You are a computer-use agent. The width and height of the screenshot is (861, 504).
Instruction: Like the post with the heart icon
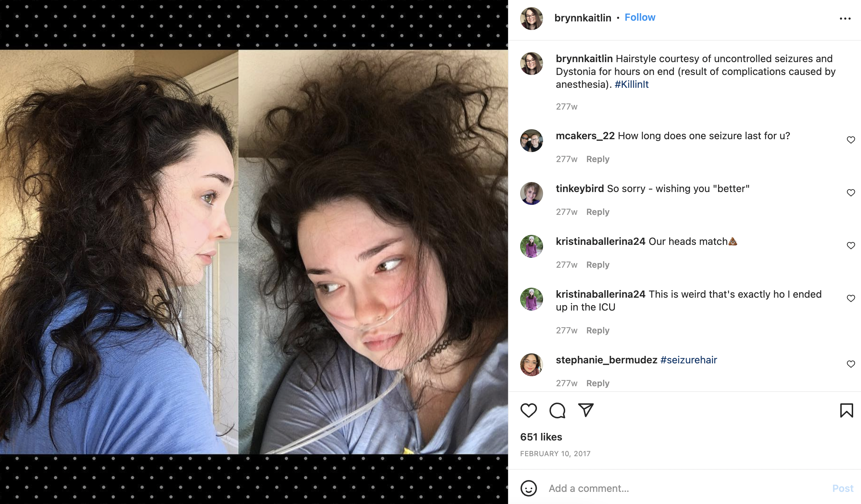[x=528, y=410]
